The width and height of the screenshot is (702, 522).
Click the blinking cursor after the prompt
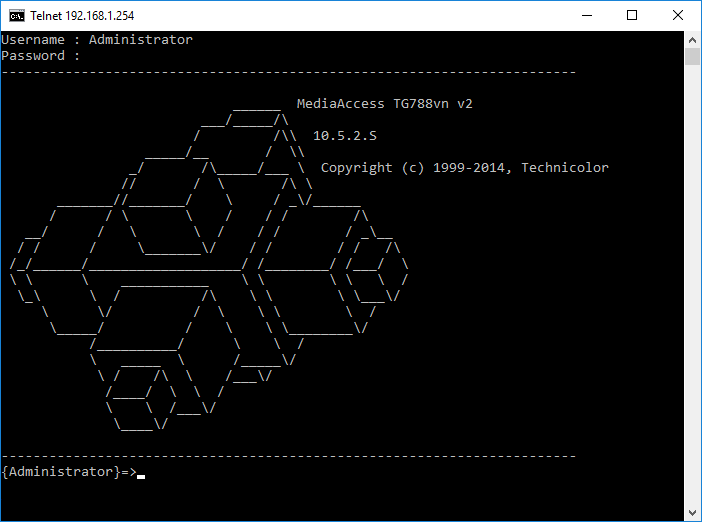click(x=141, y=477)
